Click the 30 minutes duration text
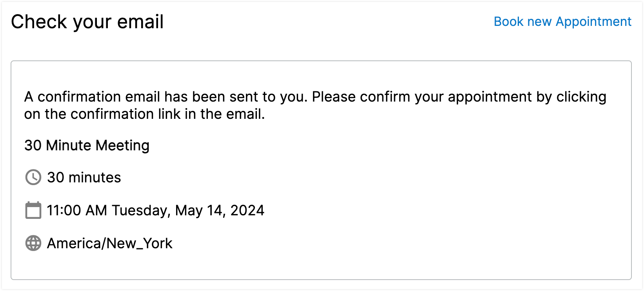Viewport: 644px width, 291px height. (x=84, y=178)
